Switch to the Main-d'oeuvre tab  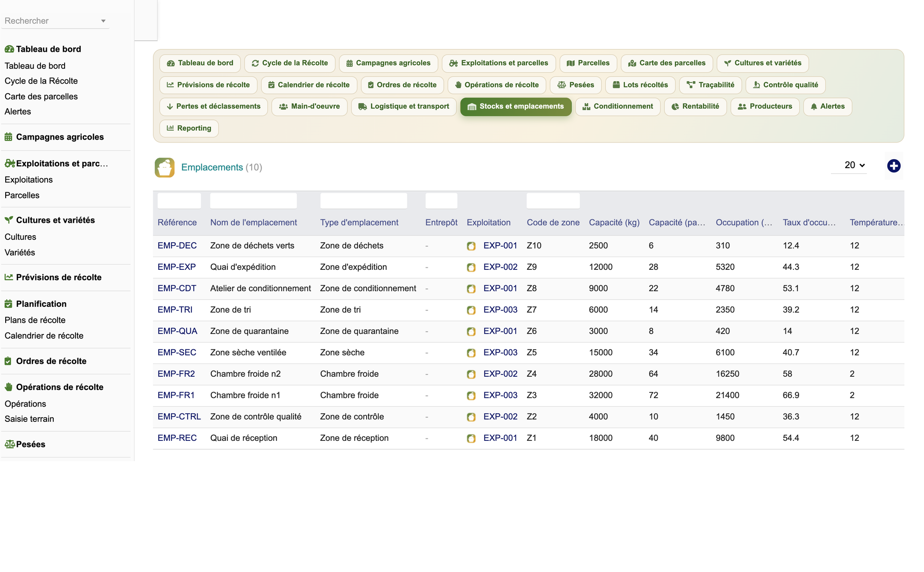(310, 106)
